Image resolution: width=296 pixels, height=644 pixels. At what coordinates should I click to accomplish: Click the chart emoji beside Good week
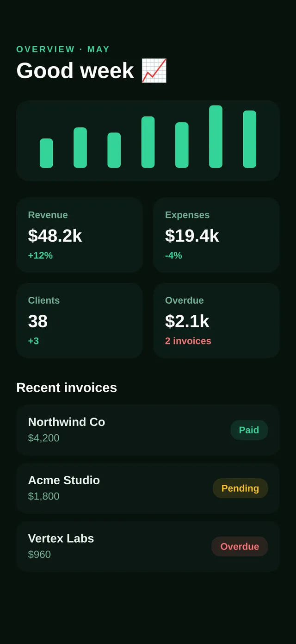154,71
